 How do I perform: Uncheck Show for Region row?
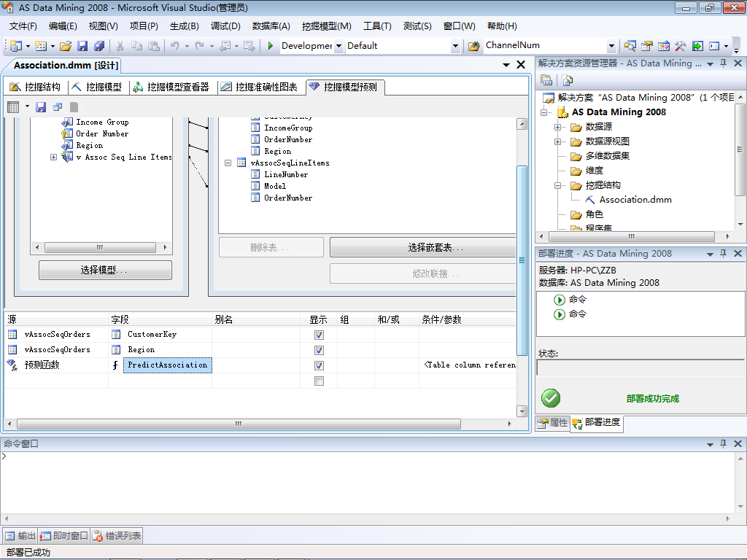(x=320, y=350)
